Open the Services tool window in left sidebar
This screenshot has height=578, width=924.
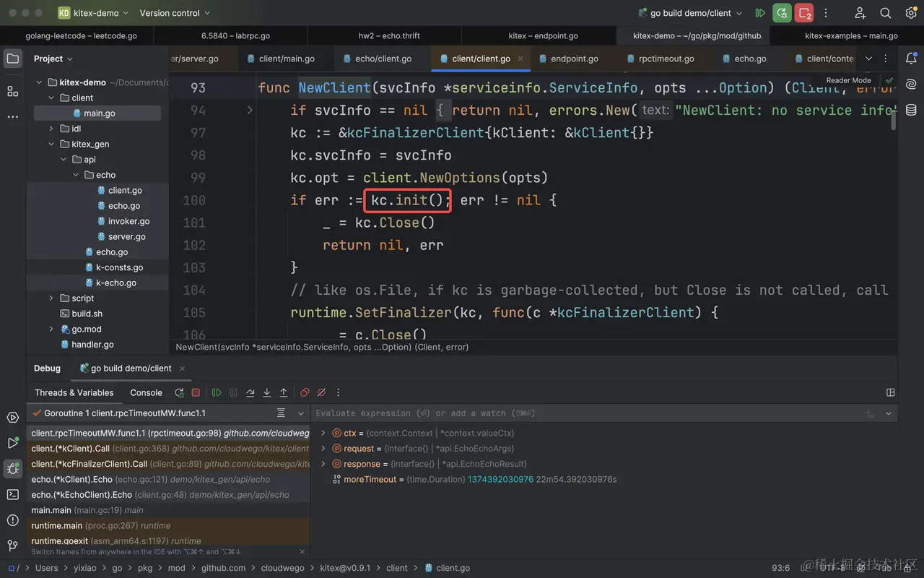click(x=12, y=418)
